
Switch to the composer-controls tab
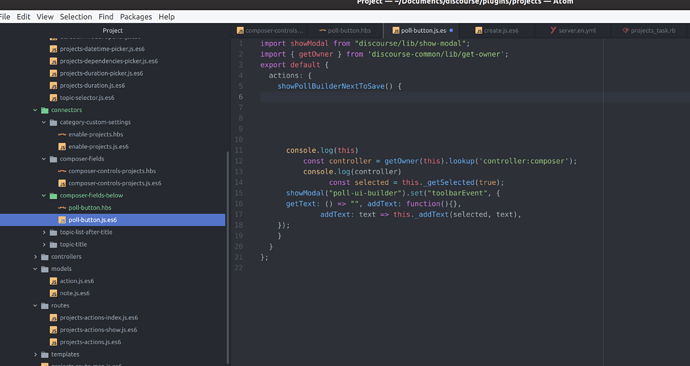pyautogui.click(x=269, y=30)
